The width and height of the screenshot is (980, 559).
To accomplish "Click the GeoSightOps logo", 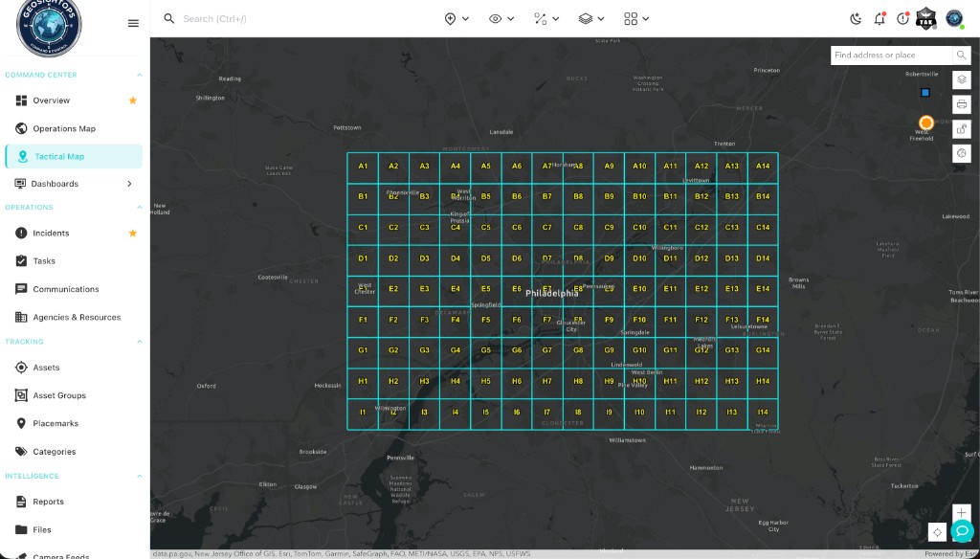I will point(49,25).
